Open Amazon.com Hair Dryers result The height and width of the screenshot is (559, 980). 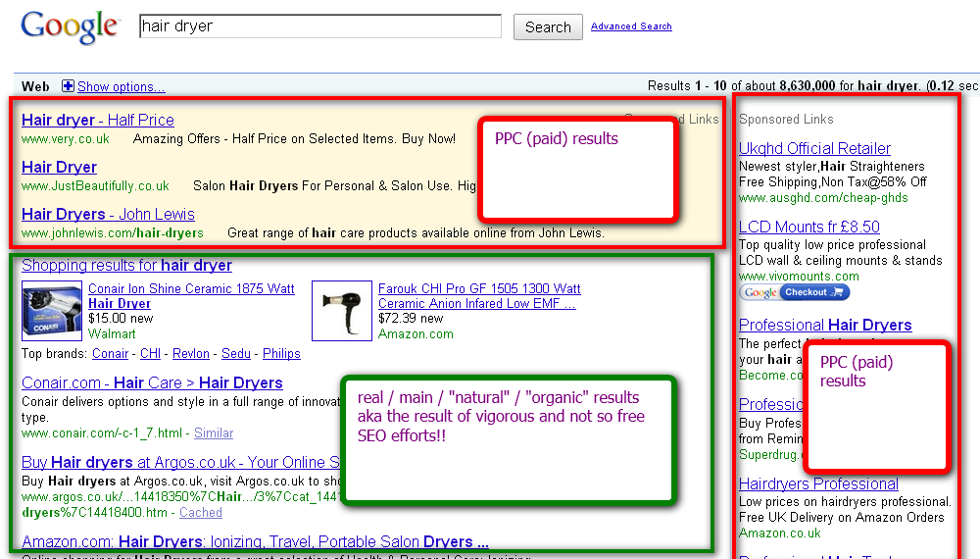pyautogui.click(x=255, y=541)
